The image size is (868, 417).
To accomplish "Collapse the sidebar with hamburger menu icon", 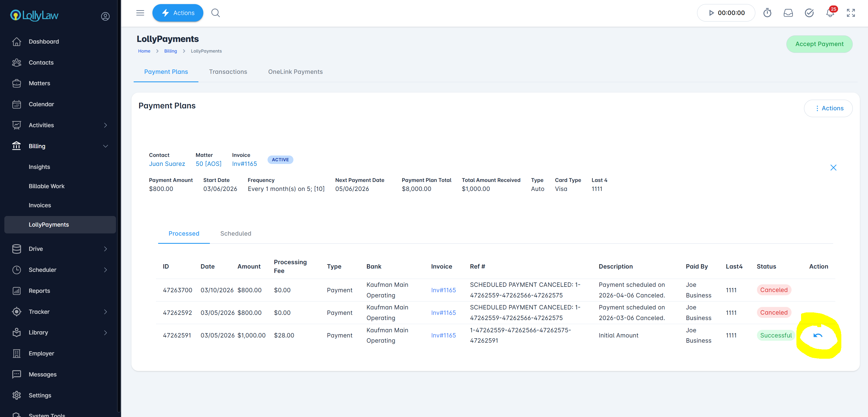I will click(140, 13).
